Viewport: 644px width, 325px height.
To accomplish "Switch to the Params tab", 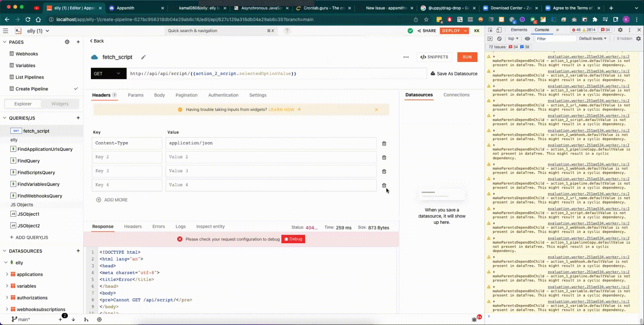I will point(136,95).
